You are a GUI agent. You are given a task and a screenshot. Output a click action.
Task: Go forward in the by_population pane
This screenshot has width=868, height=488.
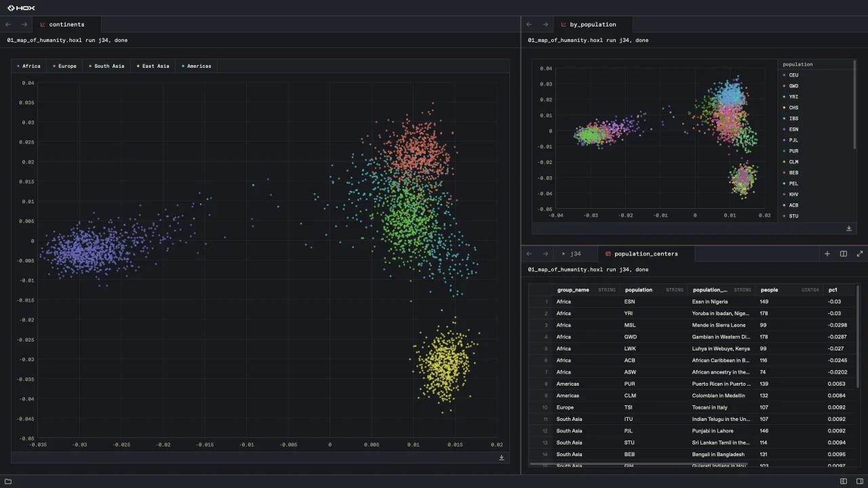(x=545, y=24)
